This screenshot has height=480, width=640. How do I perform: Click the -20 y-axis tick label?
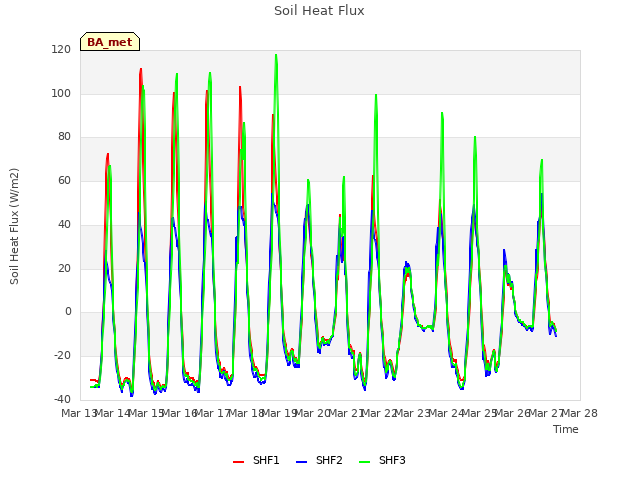coord(62,356)
